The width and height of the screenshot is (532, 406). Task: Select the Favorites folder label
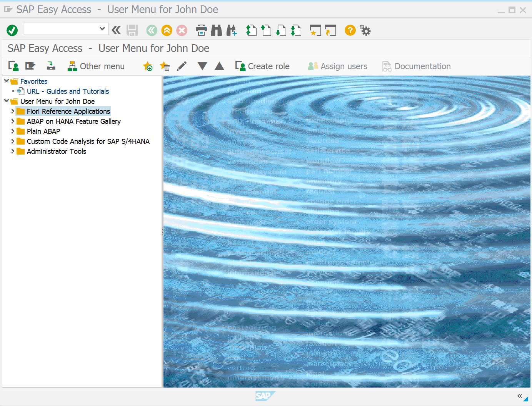tap(34, 81)
